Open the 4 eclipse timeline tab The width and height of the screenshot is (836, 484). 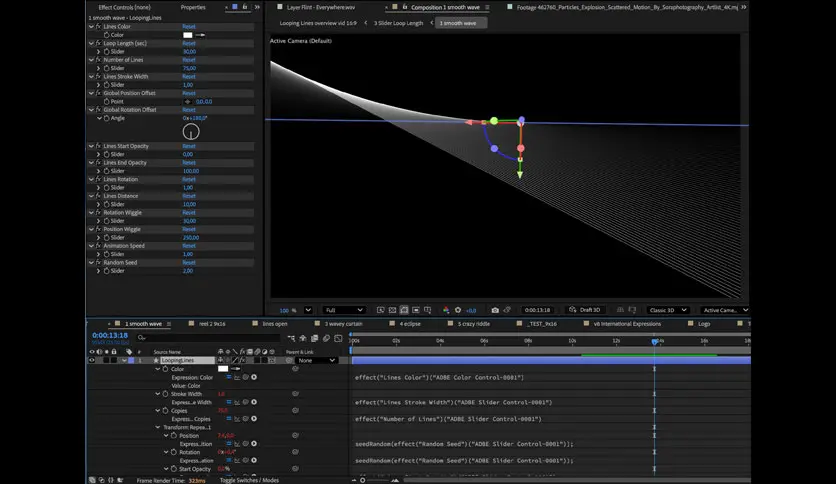(x=410, y=324)
